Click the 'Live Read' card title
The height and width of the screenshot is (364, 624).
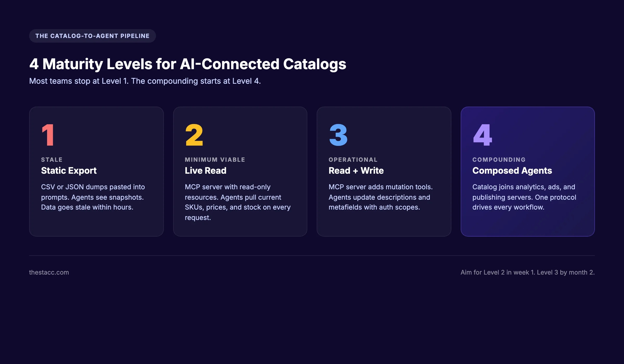pyautogui.click(x=206, y=171)
